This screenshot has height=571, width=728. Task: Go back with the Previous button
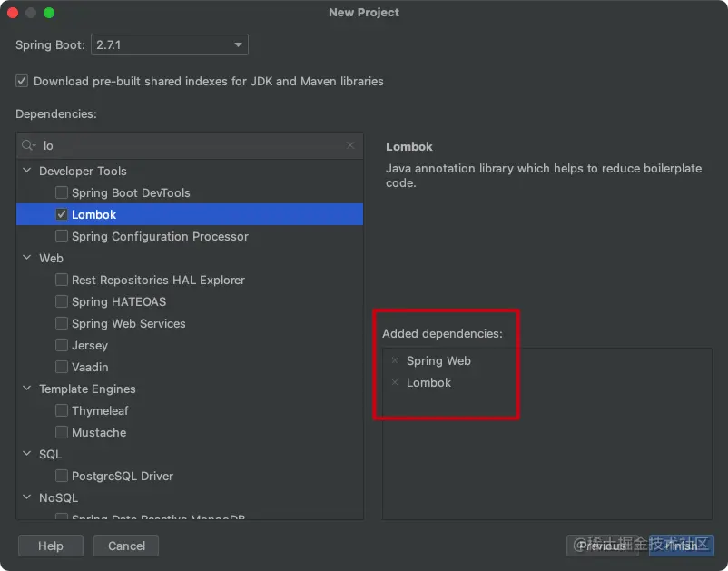[x=603, y=546]
